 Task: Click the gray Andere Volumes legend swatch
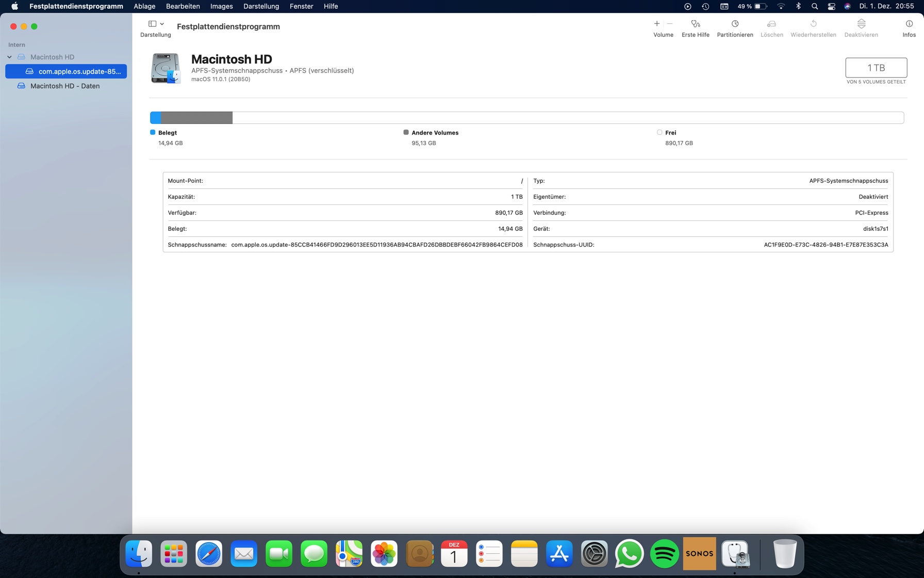click(406, 132)
